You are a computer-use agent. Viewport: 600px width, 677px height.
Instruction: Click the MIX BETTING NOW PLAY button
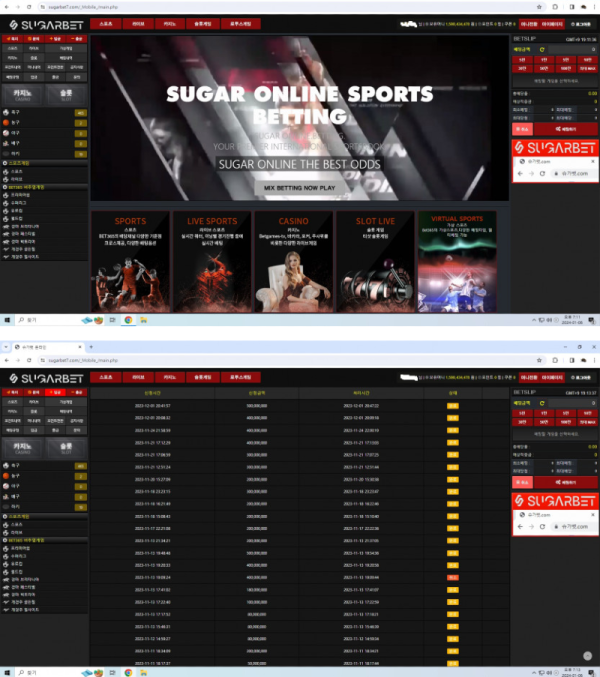300,188
